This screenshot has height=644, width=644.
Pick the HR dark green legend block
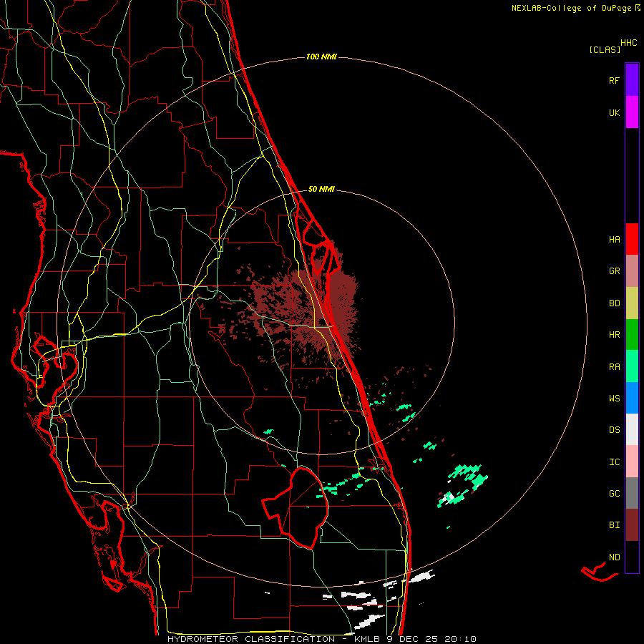point(632,334)
